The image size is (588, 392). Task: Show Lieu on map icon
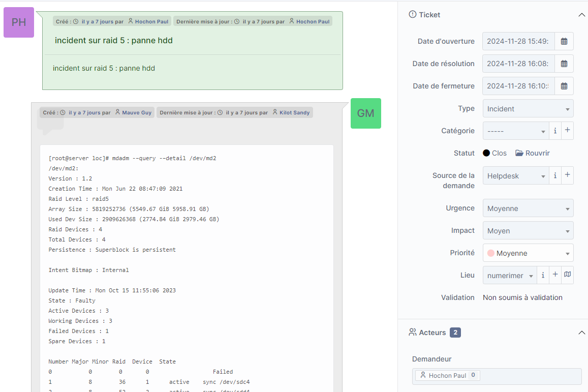pos(568,275)
